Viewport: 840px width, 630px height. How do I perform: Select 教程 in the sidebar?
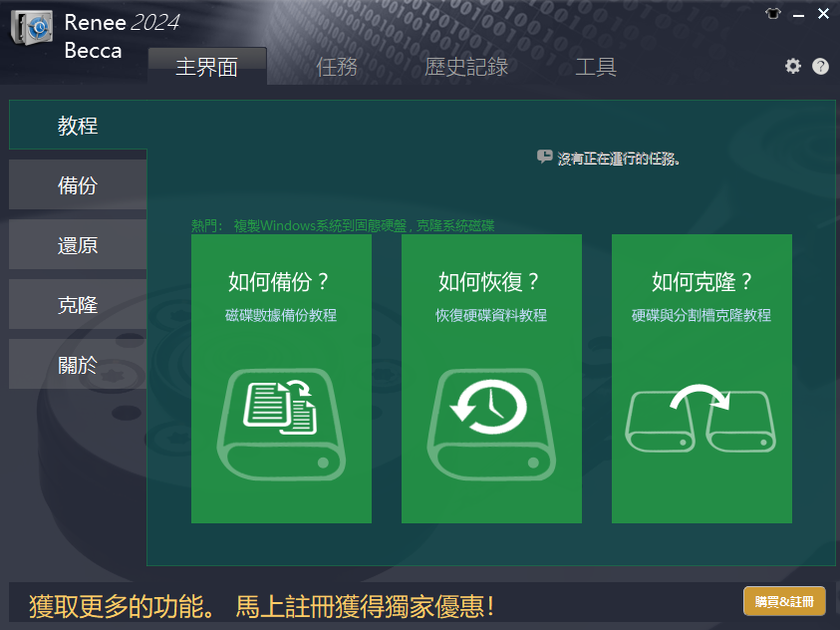[78, 125]
